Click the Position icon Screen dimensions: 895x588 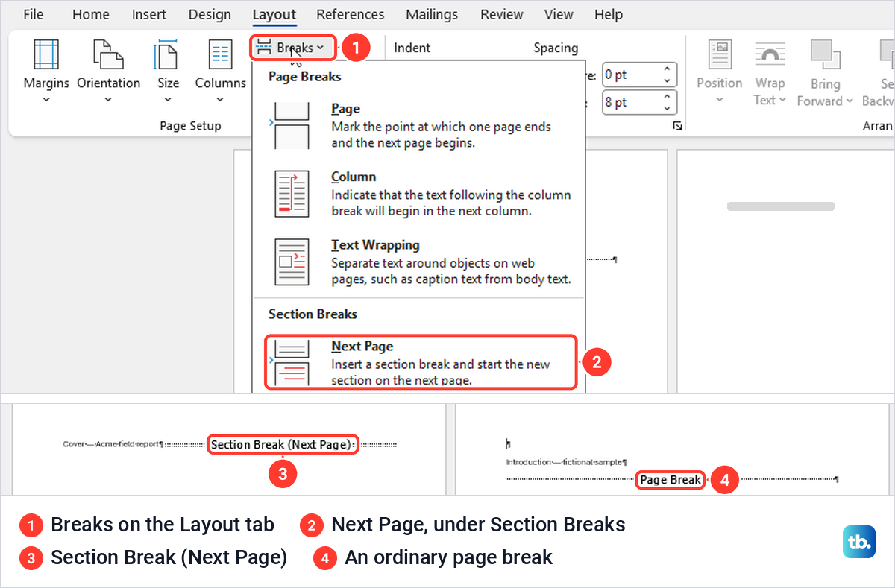721,54
